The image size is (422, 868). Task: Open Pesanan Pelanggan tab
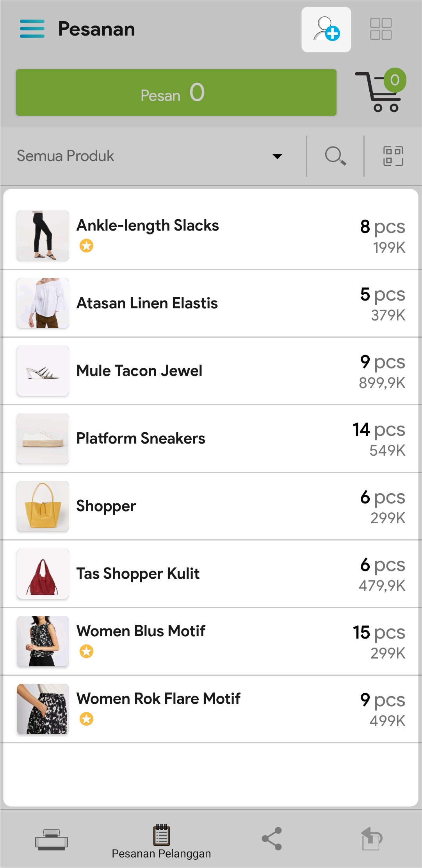tap(161, 841)
